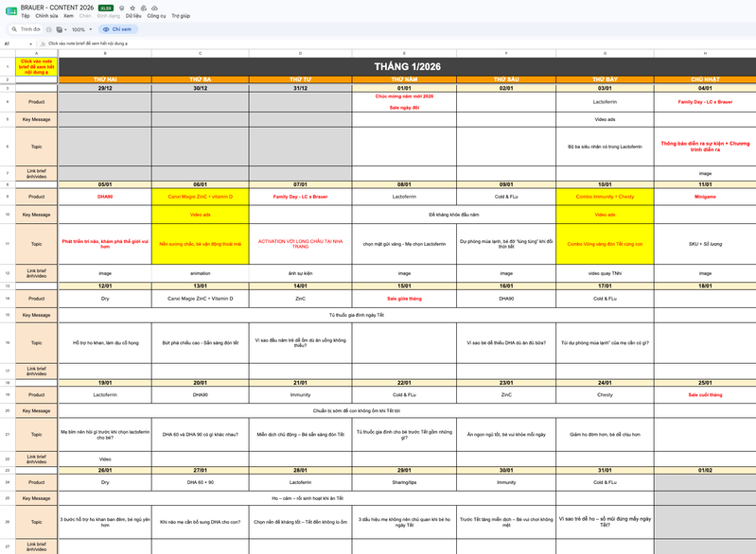Open the 100% zoom dropdown
The image size is (756, 554).
[x=82, y=29]
